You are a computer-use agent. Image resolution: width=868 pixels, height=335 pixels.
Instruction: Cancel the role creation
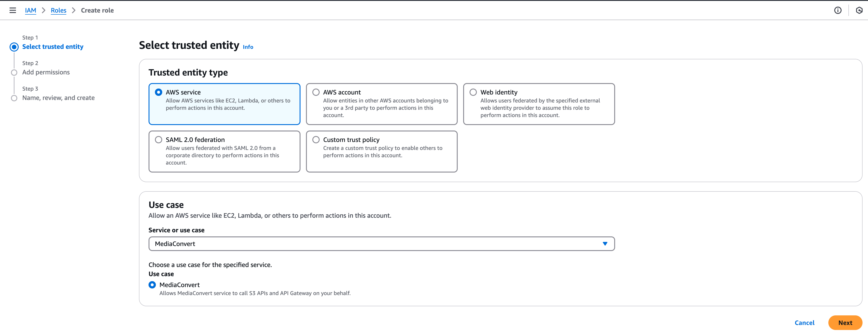pos(804,322)
